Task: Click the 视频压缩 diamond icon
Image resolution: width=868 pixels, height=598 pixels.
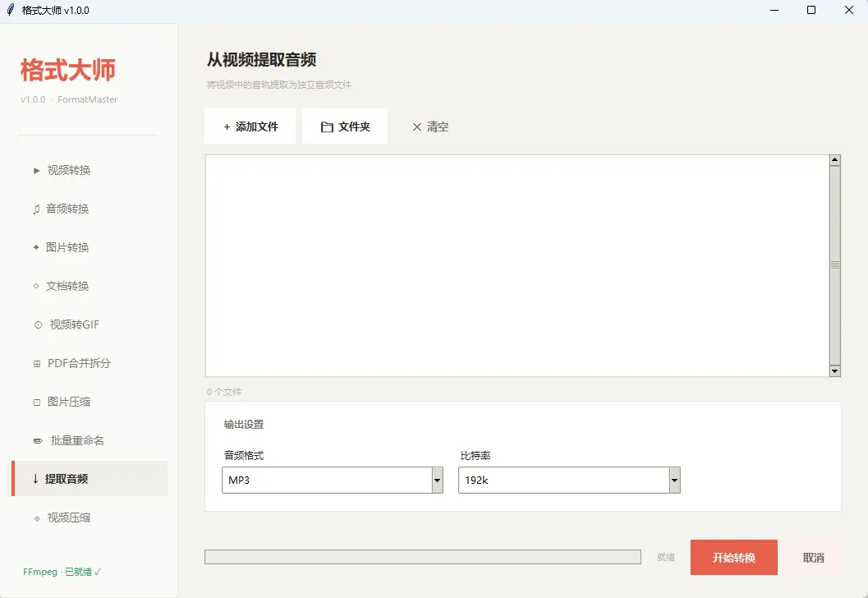Action: coord(37,519)
